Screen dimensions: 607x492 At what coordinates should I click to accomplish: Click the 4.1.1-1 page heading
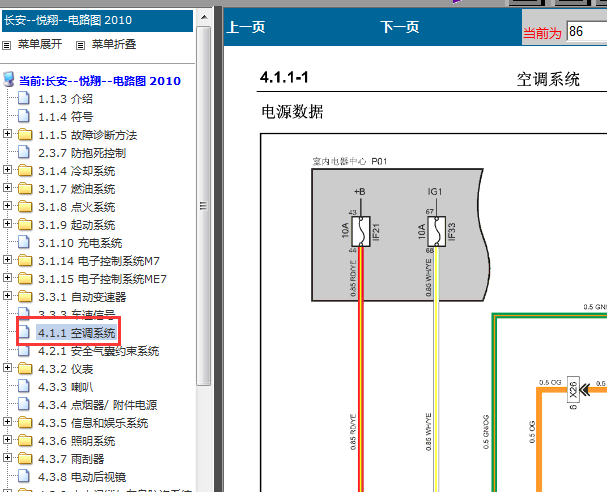[x=284, y=77]
